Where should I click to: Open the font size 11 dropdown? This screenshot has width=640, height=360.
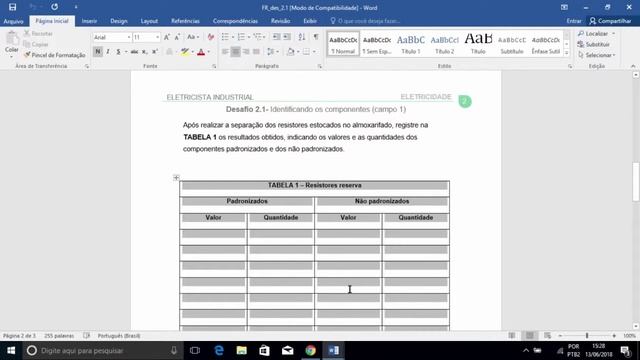(157, 37)
